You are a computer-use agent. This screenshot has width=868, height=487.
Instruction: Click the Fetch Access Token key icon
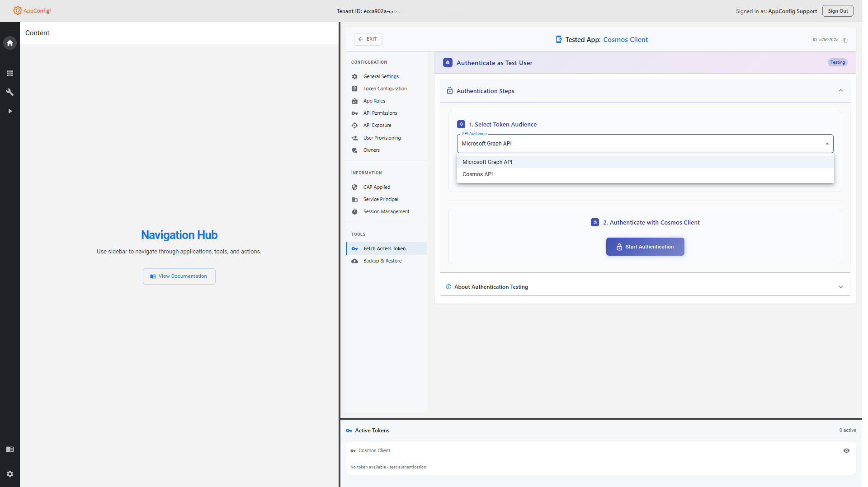tap(355, 249)
